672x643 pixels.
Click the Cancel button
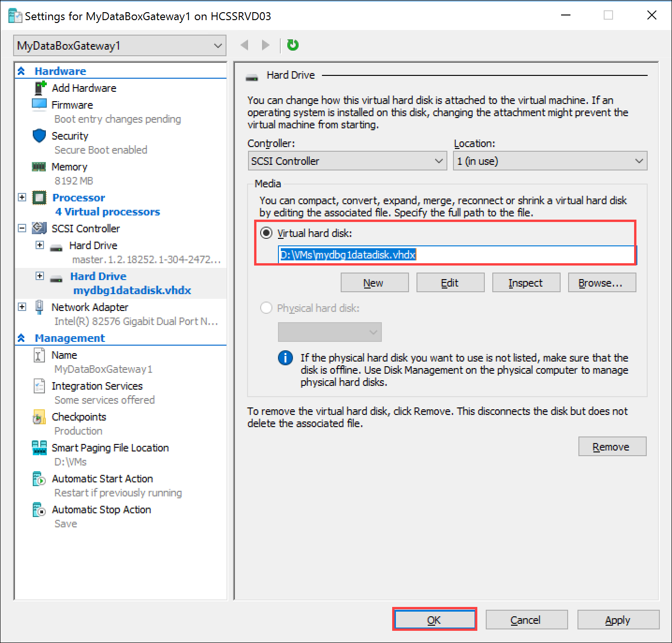click(x=526, y=620)
